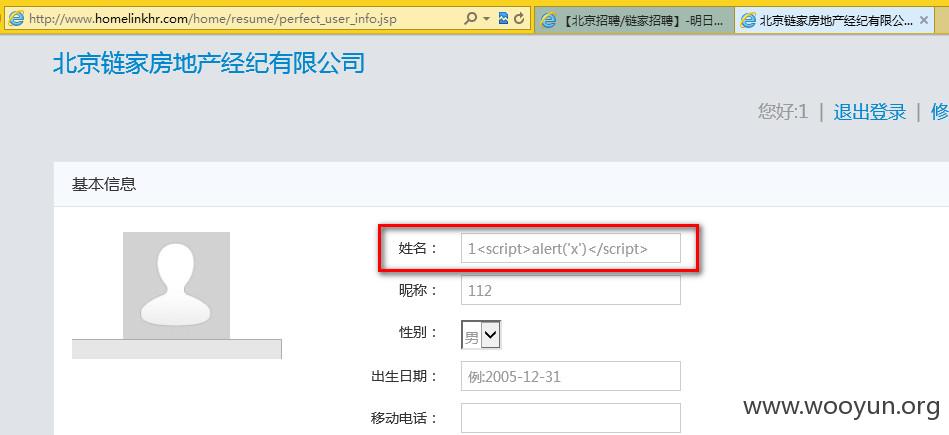The image size is (949, 435).
Task: Click the 性别 label
Action: click(418, 333)
